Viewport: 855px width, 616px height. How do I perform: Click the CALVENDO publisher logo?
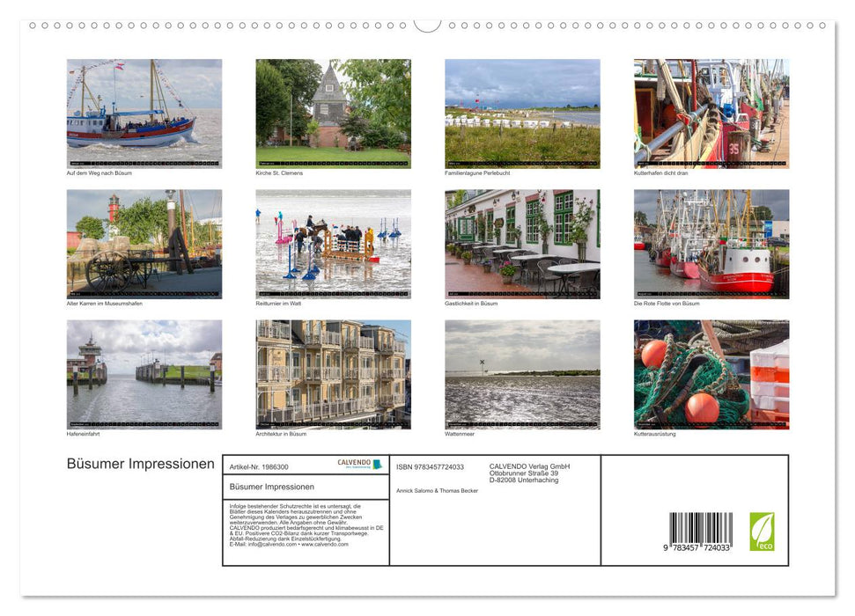[358, 464]
